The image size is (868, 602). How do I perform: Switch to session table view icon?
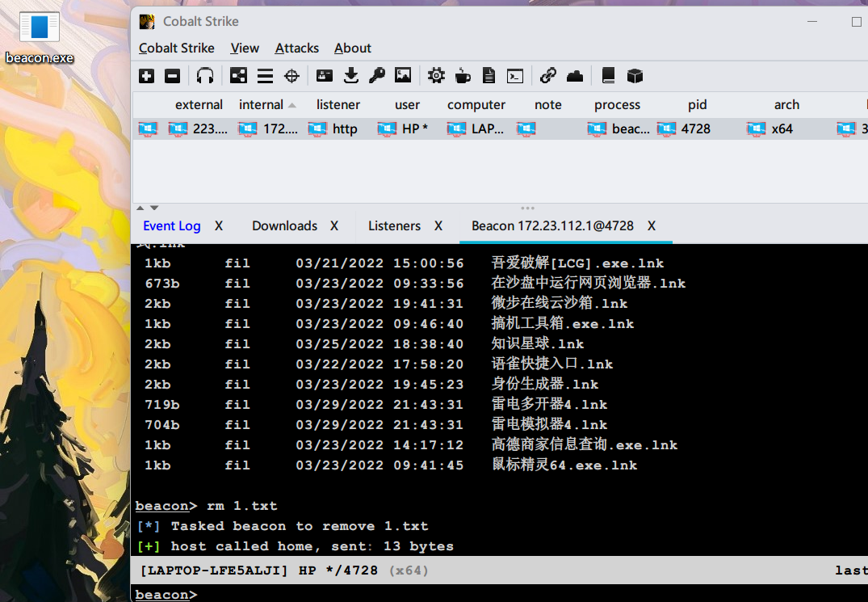265,76
